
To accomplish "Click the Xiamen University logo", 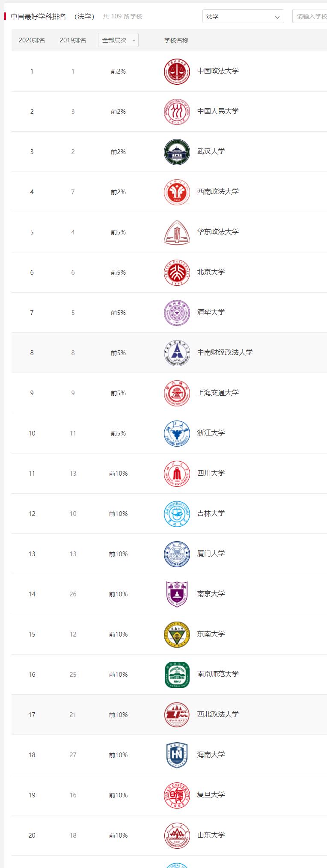I will pyautogui.click(x=176, y=554).
